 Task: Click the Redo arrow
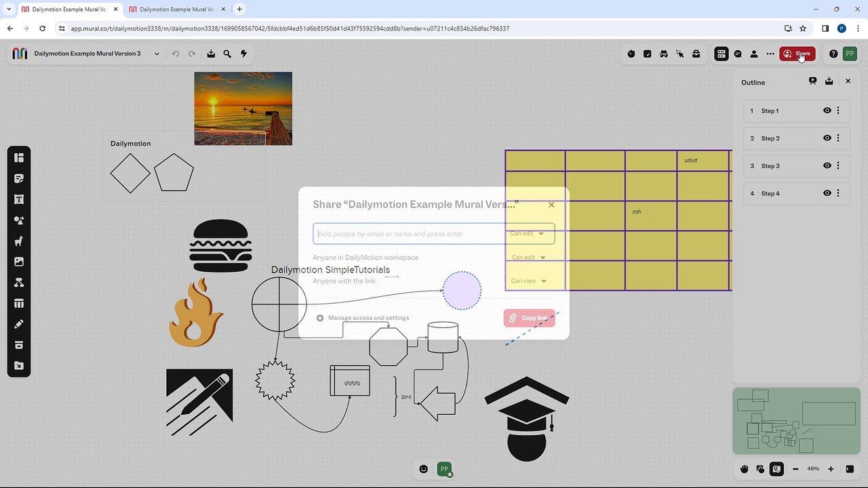(x=192, y=54)
